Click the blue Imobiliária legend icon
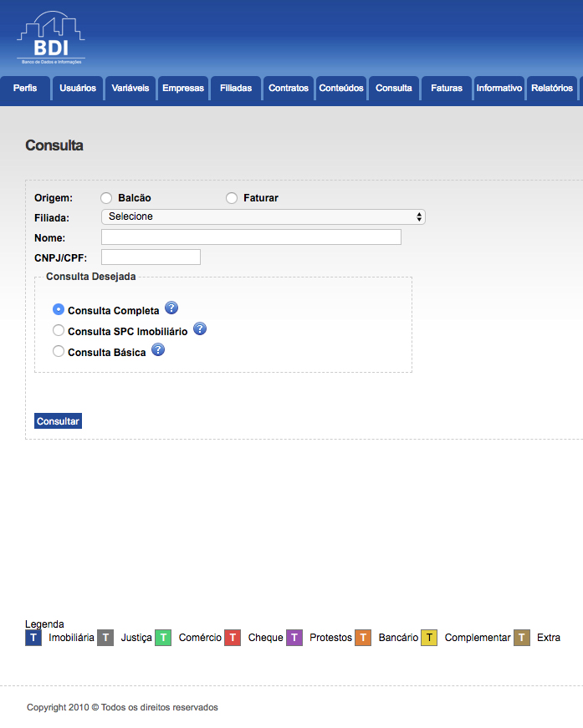The width and height of the screenshot is (583, 728). coord(33,638)
